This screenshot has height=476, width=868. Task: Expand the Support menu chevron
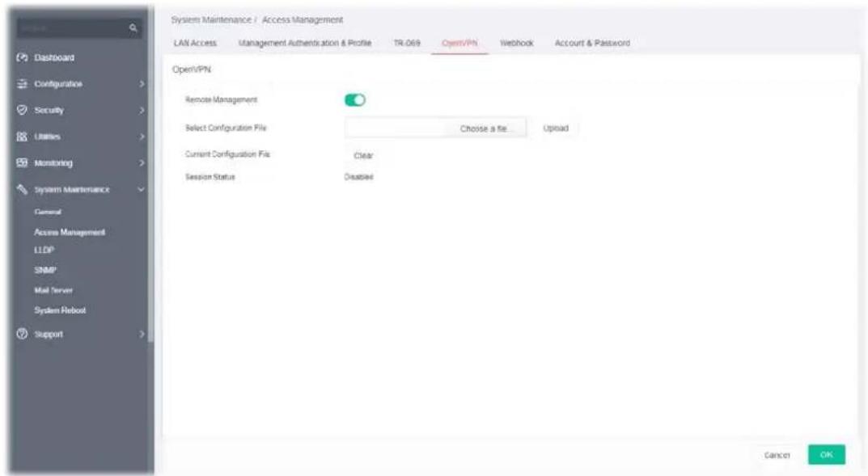[142, 334]
